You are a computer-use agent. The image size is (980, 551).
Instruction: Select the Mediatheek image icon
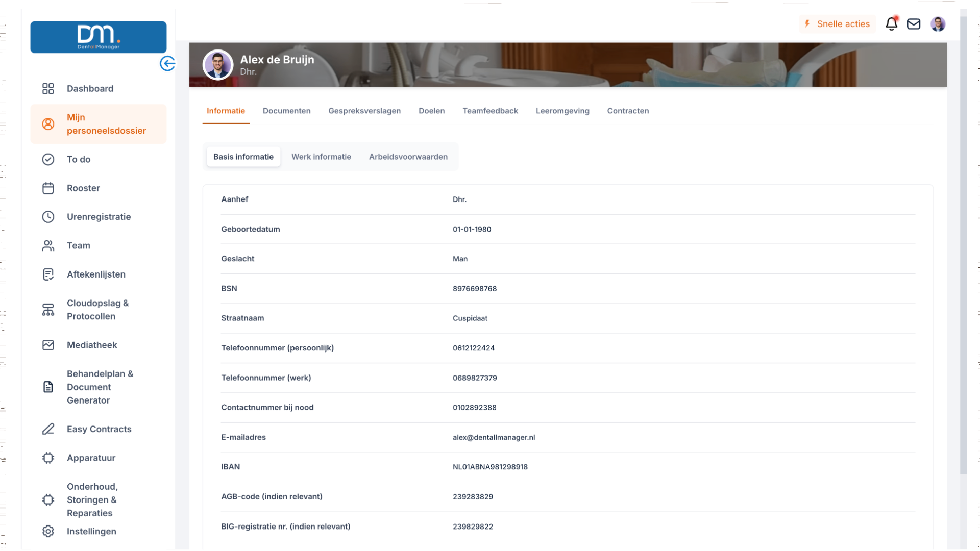(48, 345)
